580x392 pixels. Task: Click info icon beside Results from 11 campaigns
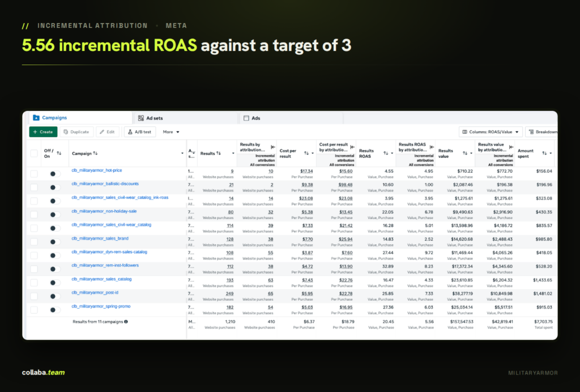click(x=126, y=322)
